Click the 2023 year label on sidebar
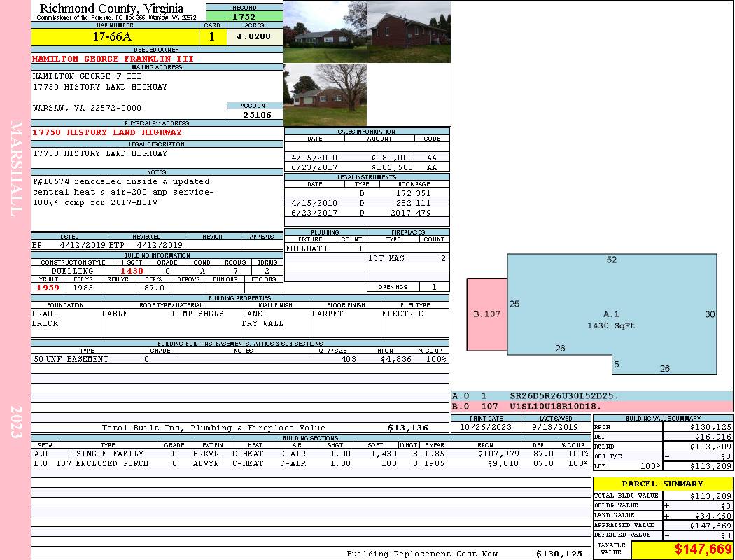 16,422
